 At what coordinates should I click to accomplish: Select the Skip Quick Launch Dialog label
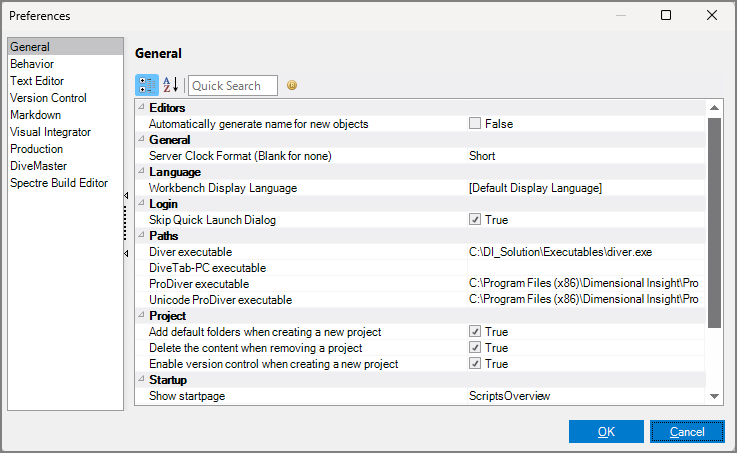click(212, 220)
